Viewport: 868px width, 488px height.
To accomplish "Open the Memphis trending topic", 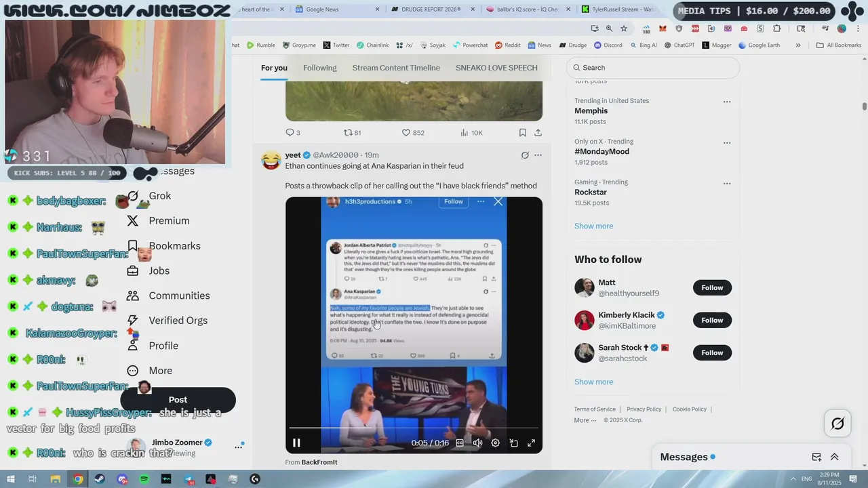I will pos(591,111).
